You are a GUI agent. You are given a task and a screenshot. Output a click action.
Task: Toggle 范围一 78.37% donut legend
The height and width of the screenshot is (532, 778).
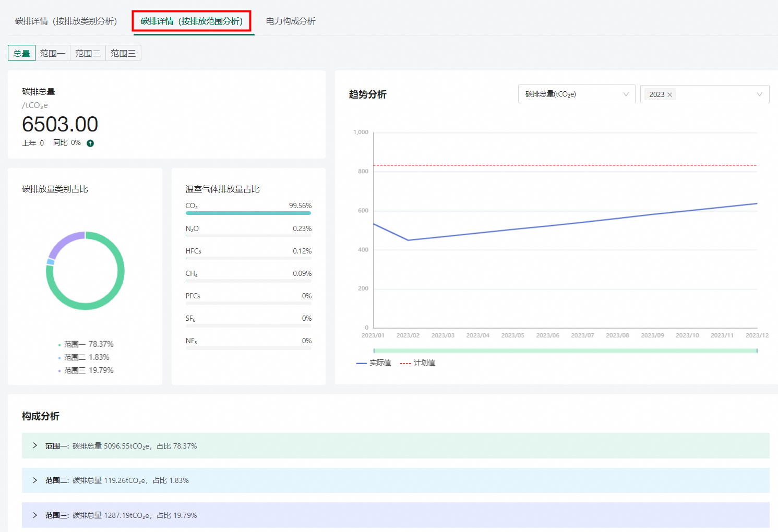point(86,344)
